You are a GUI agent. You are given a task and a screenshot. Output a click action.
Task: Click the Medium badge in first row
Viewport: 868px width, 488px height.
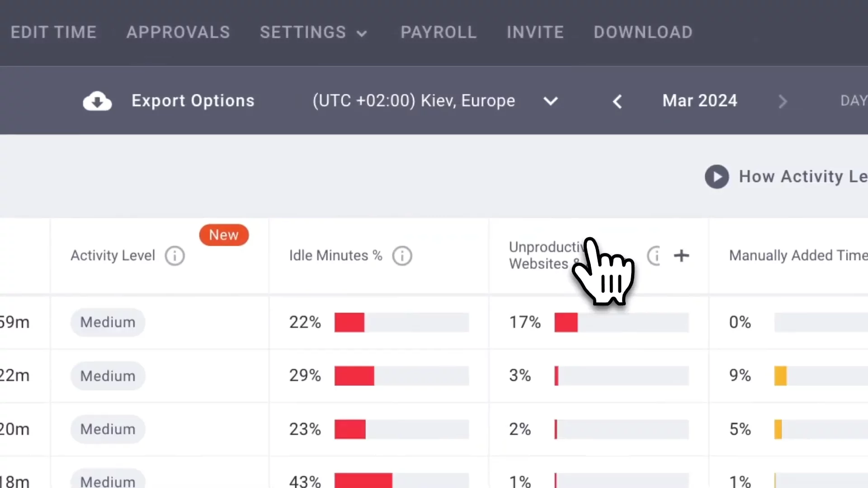[x=108, y=323]
